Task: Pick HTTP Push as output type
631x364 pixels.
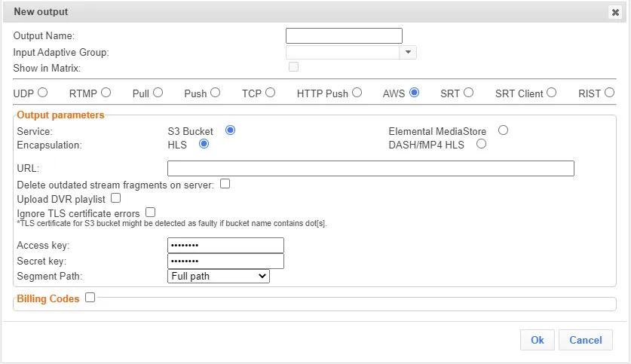Action: (x=357, y=93)
